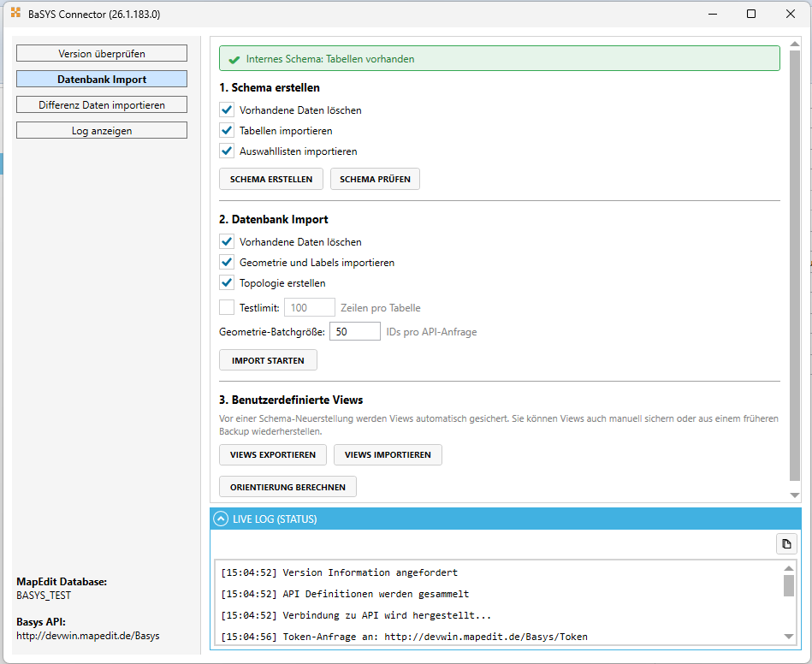Click the live log scrollbar thumb

click(x=789, y=586)
